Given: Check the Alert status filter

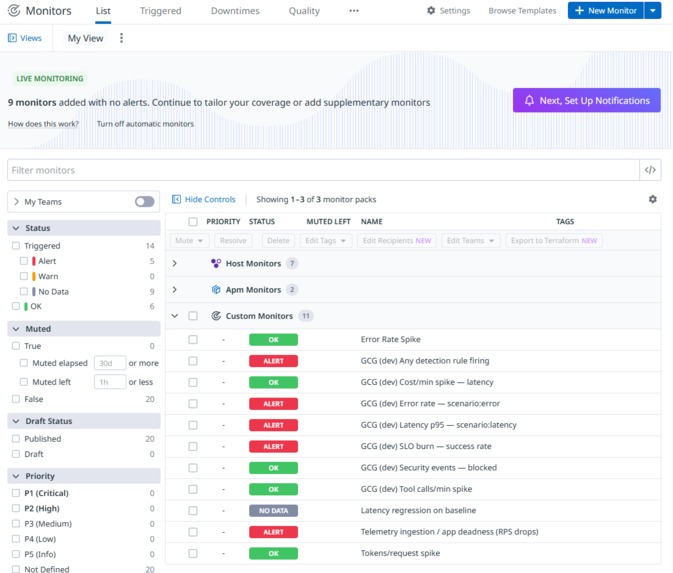Looking at the screenshot, I should 24,261.
